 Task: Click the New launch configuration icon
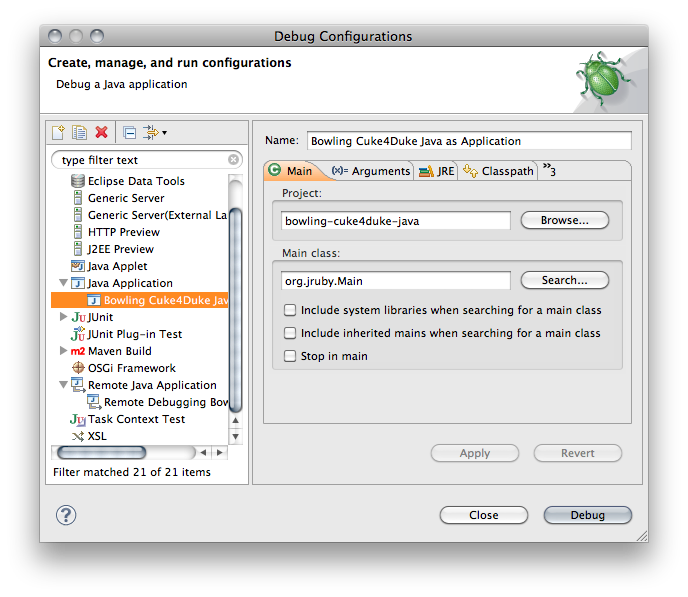tap(58, 132)
